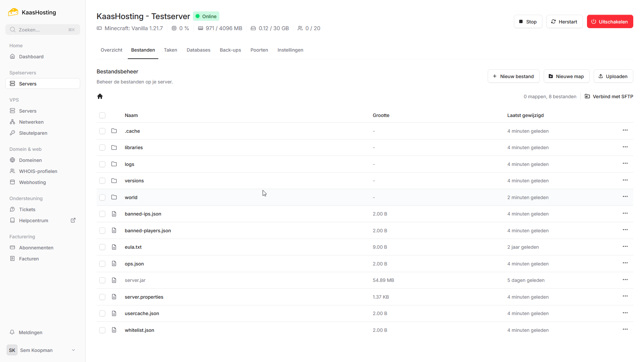This screenshot has width=644, height=362.
Task: Click the world folder icon
Action: pos(114,197)
